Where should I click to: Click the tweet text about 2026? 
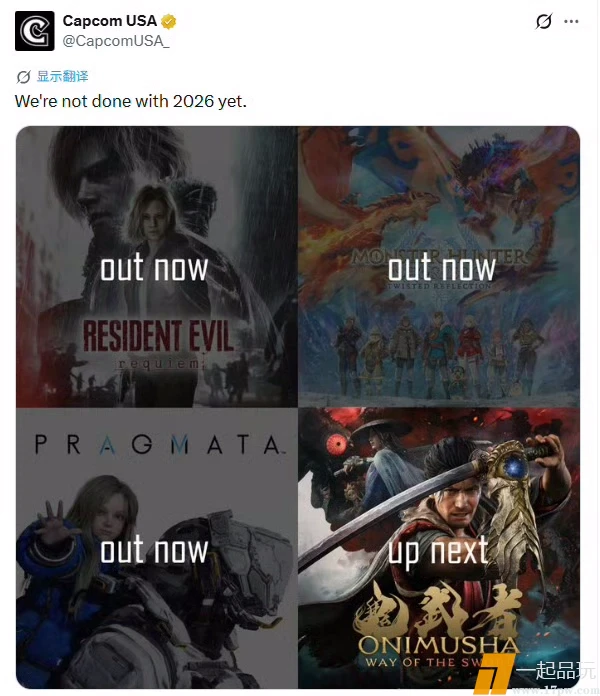(x=130, y=101)
